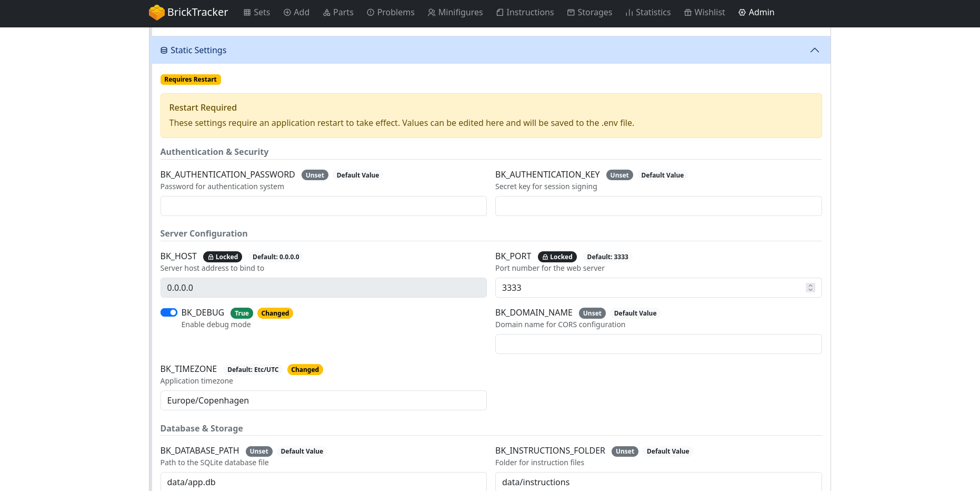Focus the BK_AUTHENTICATION_KEY text field
The width and height of the screenshot is (980, 491).
coord(658,206)
